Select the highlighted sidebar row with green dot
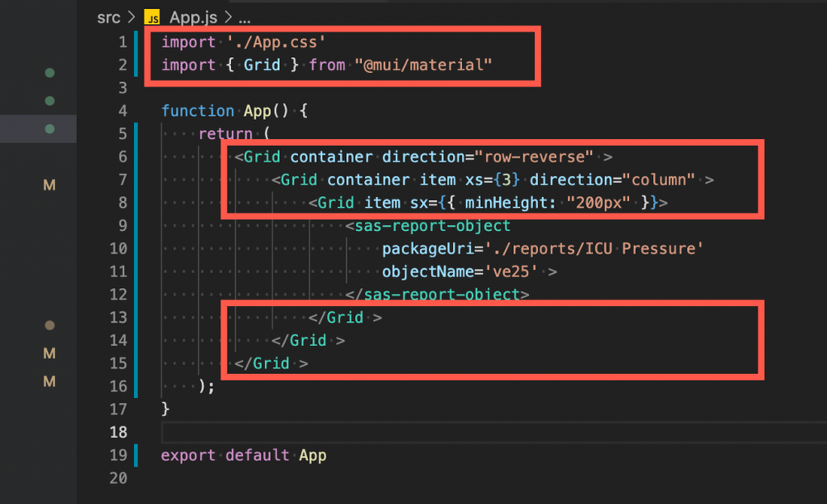 point(38,129)
